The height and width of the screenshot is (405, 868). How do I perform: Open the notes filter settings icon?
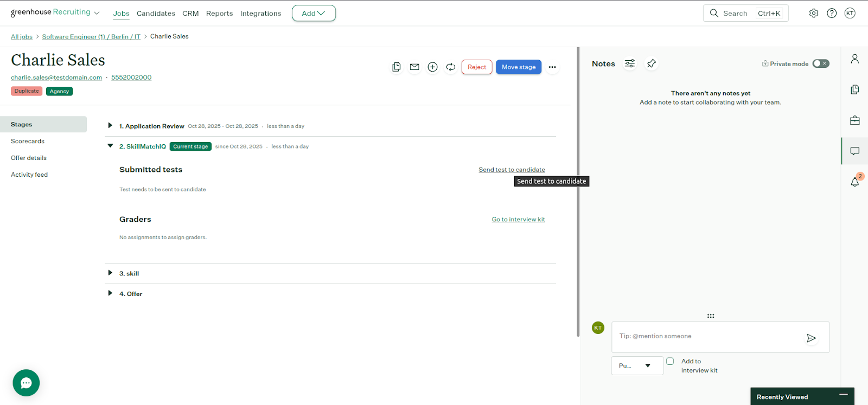click(629, 64)
